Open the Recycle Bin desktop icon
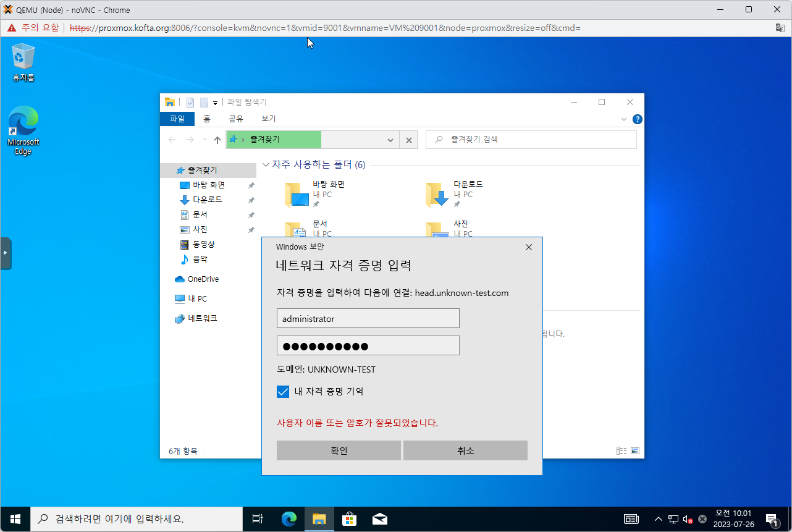The width and height of the screenshot is (792, 532). [23, 62]
